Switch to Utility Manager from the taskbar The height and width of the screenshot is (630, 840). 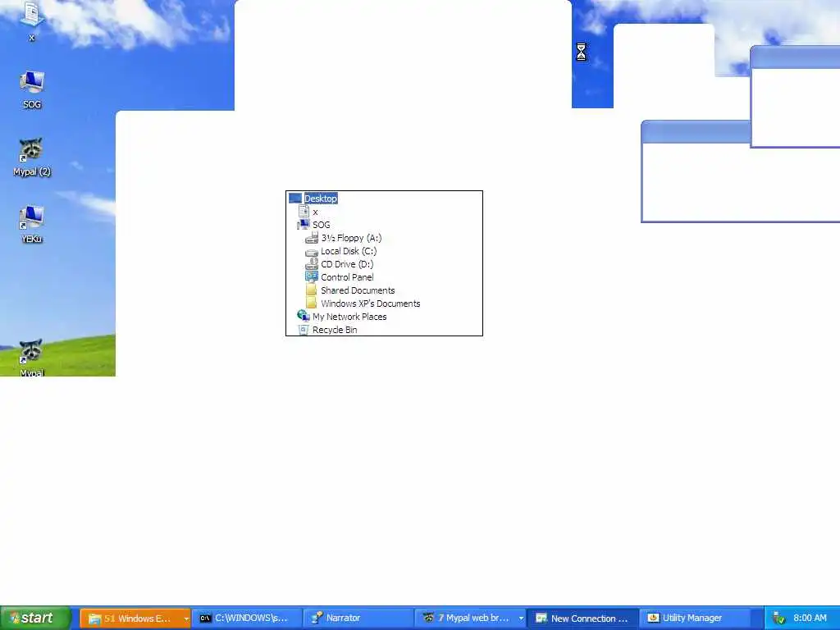pos(695,619)
